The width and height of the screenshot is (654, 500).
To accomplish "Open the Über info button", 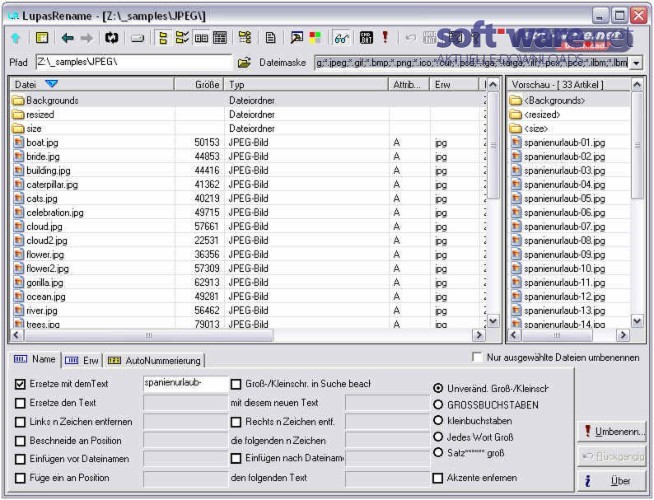I will pos(612,481).
